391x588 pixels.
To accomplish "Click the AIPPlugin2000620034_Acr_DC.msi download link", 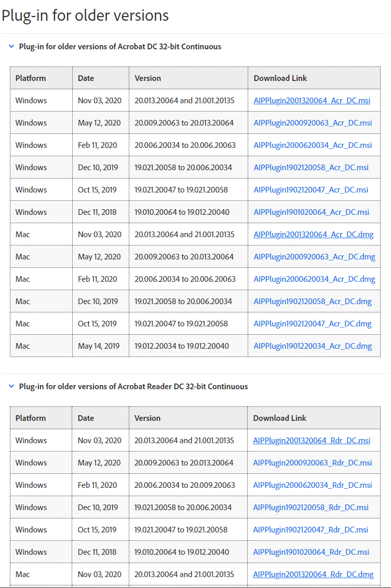I will click(x=313, y=145).
